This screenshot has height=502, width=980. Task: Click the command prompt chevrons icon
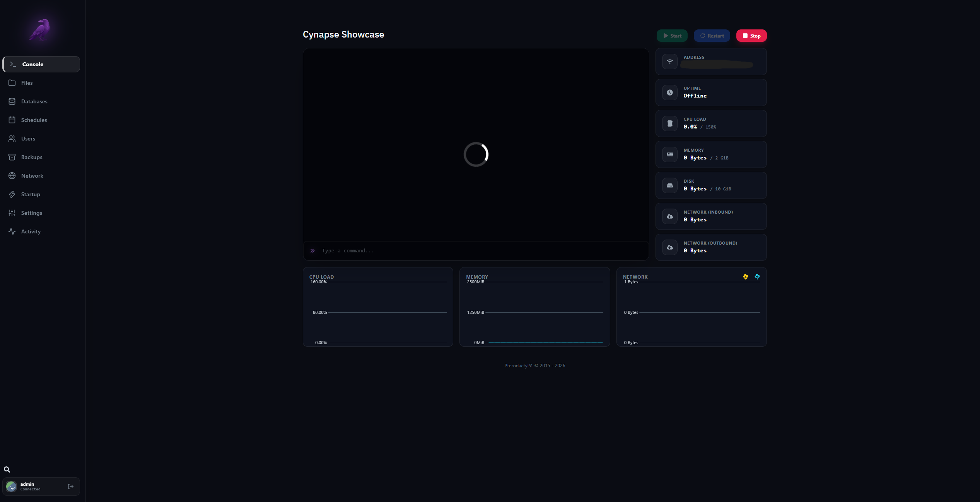click(x=312, y=251)
